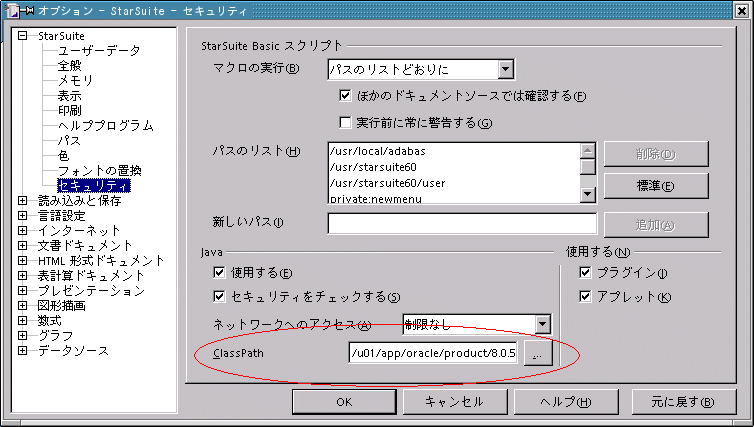Expand 数式 node
754x427 pixels.
[23, 320]
